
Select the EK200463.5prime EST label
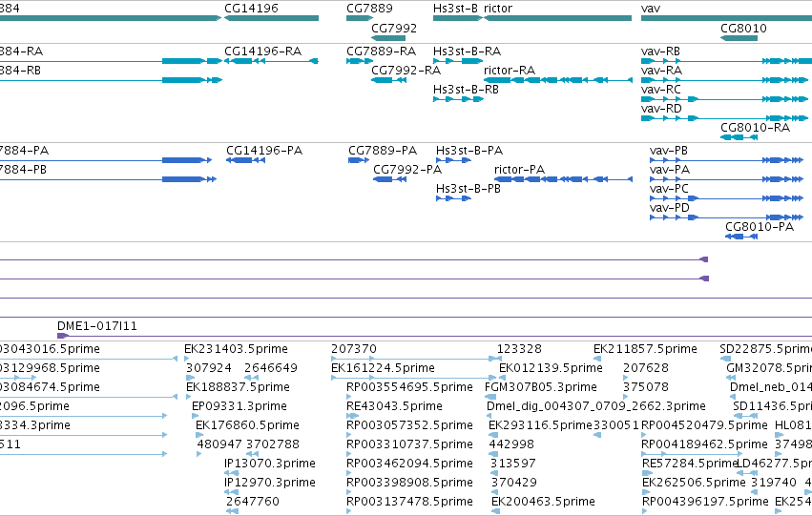tap(543, 502)
